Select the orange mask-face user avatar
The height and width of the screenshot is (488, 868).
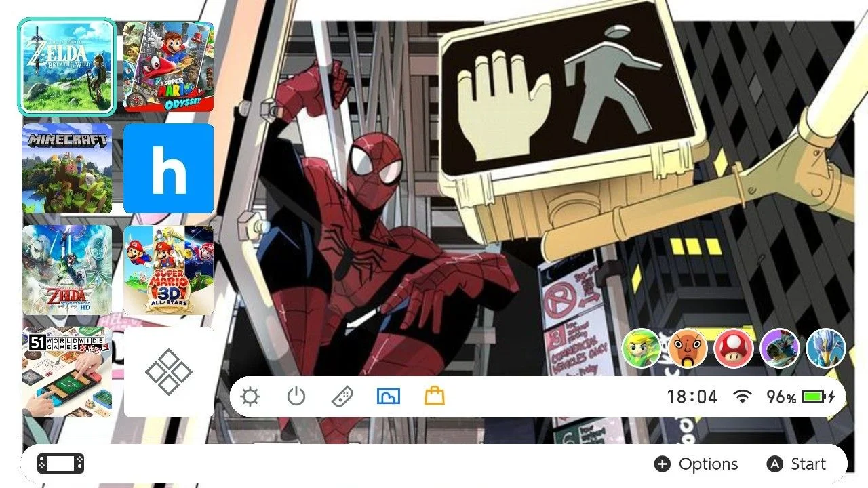(688, 348)
